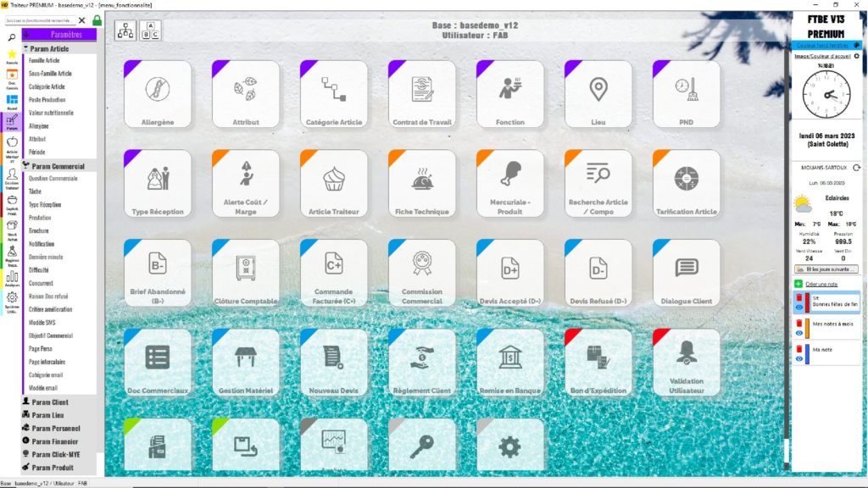868x488 pixels.
Task: Open the Règlement Client tile
Action: (422, 363)
